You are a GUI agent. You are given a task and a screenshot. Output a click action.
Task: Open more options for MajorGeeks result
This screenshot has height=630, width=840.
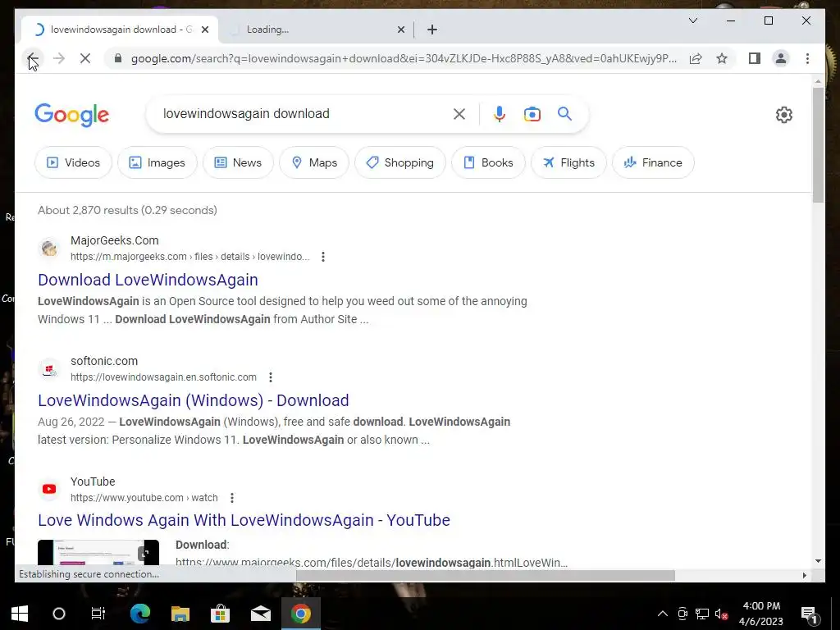(x=323, y=257)
